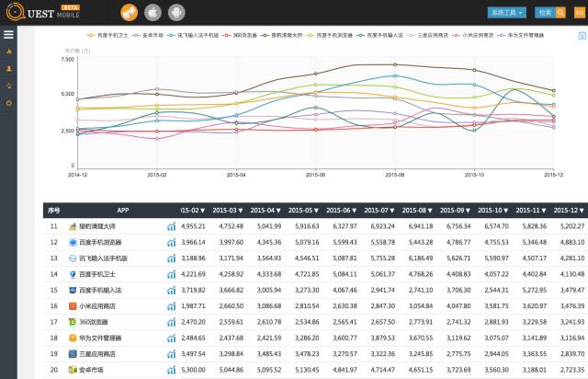Toggle 讯飞输入法手机版 series in chart legend

[193, 35]
